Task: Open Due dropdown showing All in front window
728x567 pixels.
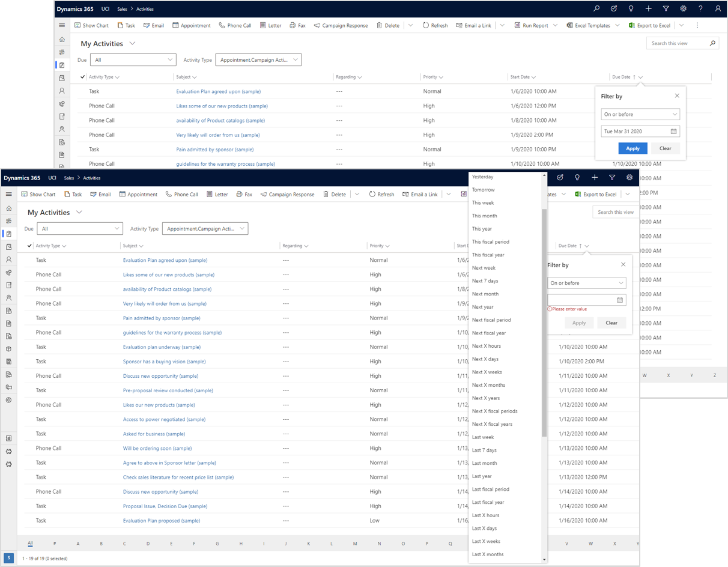Action: (80, 228)
